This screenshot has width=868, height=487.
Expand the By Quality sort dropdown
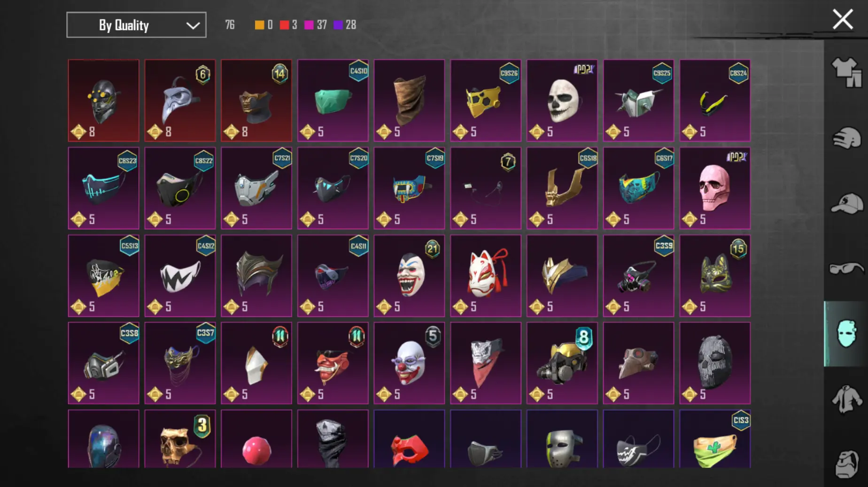136,25
